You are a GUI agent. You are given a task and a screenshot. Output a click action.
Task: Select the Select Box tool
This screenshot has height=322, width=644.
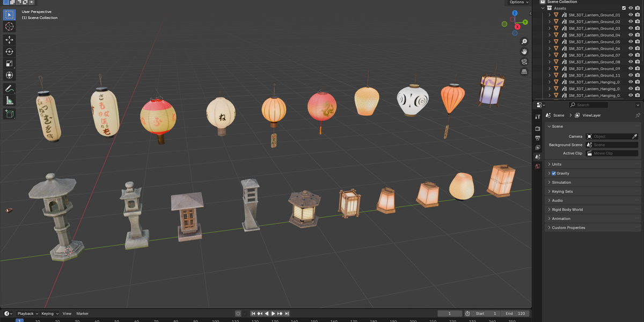(x=9, y=14)
